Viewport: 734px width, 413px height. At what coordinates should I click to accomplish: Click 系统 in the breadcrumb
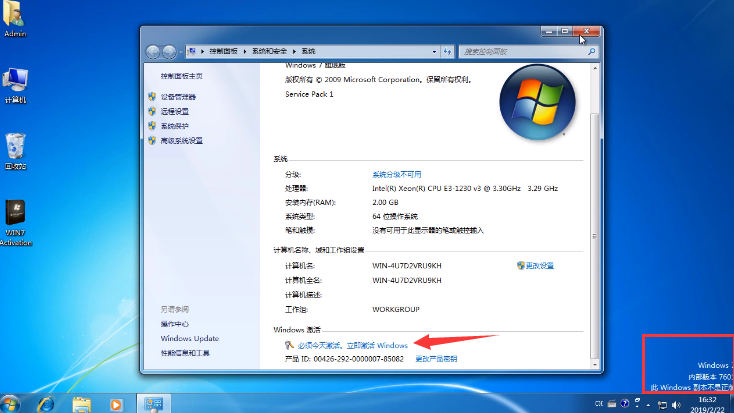click(x=308, y=51)
